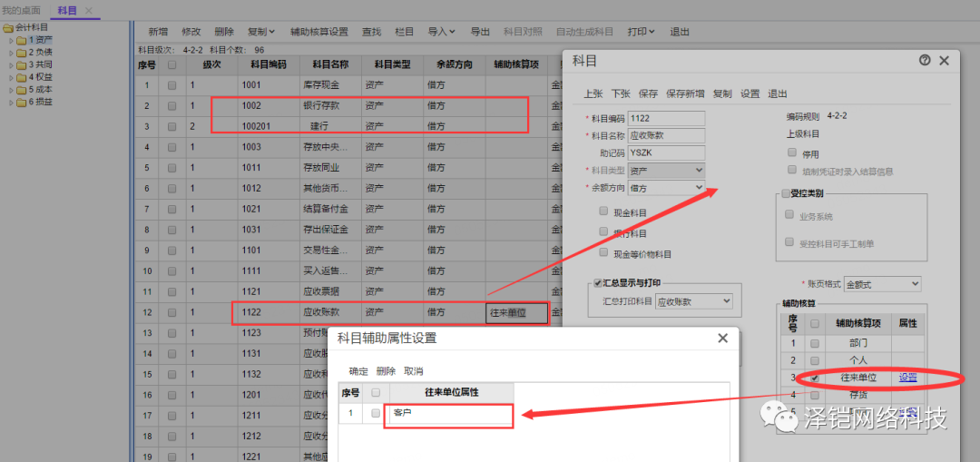The height and width of the screenshot is (462, 980).
Task: Click the help icon in 科目 dialog
Action: click(x=925, y=61)
